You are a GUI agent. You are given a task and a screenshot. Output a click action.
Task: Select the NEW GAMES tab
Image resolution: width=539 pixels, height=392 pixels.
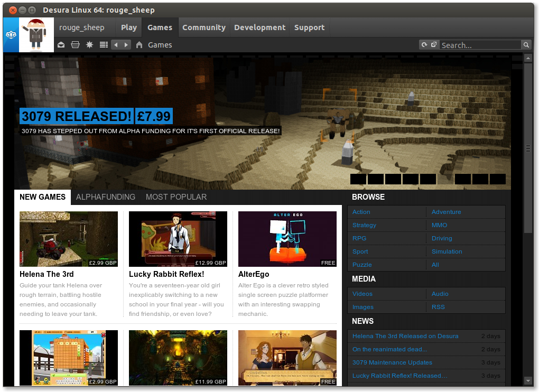point(43,197)
